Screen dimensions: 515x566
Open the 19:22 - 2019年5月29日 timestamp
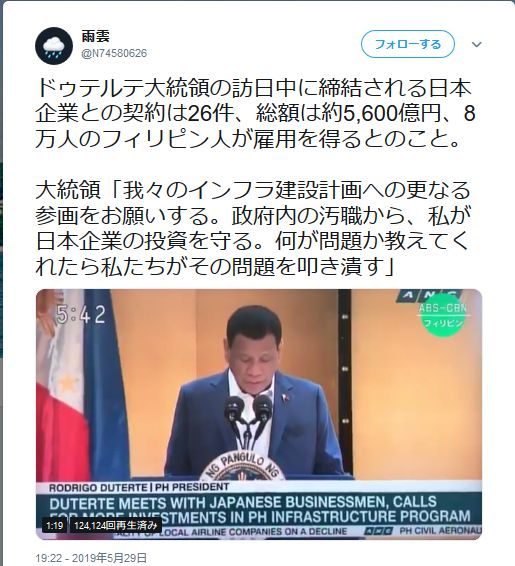91,558
